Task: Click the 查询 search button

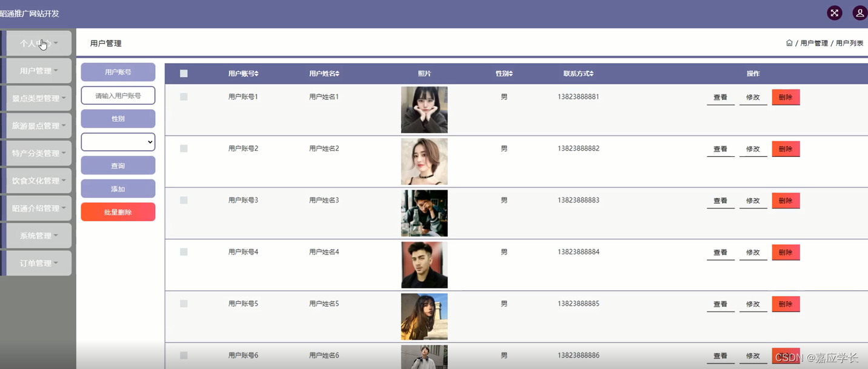Action: pyautogui.click(x=118, y=165)
